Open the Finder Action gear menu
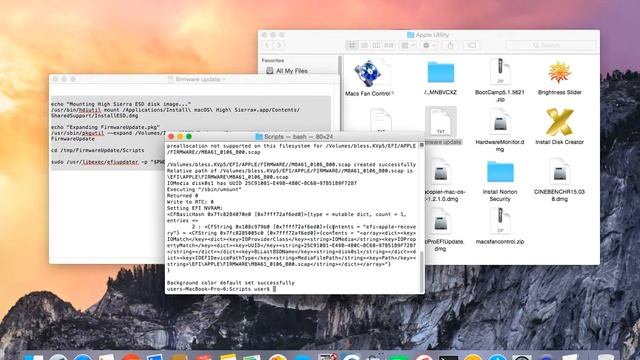Screen dimensions: 640x360 [x=429, y=45]
